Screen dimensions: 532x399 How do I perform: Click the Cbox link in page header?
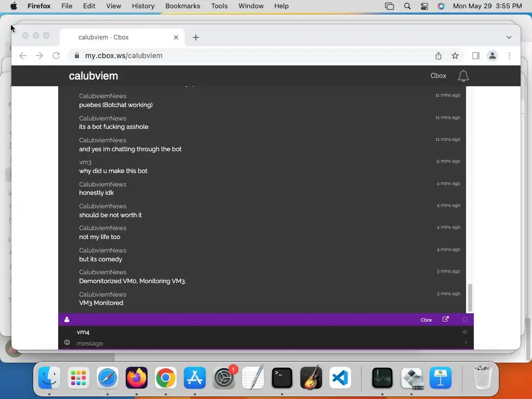pos(438,76)
